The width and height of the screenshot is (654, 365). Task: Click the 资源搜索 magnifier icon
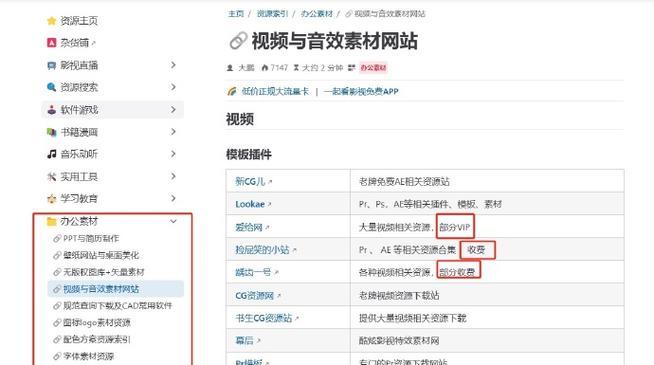click(x=51, y=87)
